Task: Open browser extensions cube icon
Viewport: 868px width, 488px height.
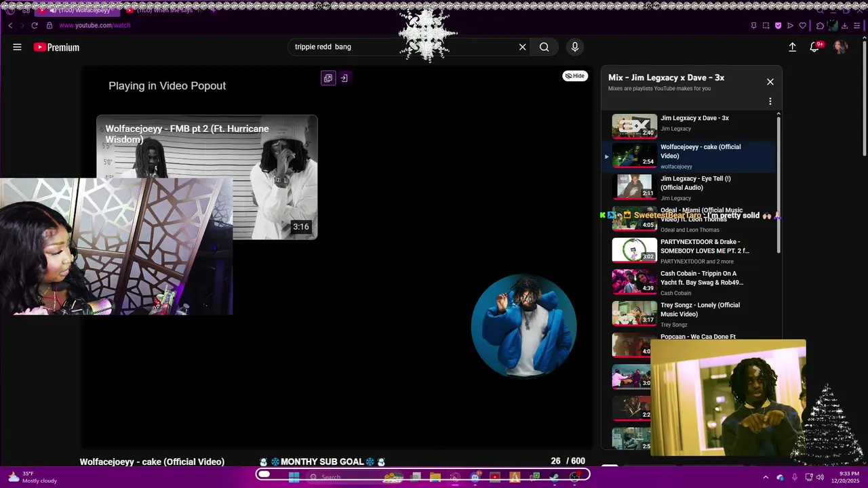Action: coord(820,26)
